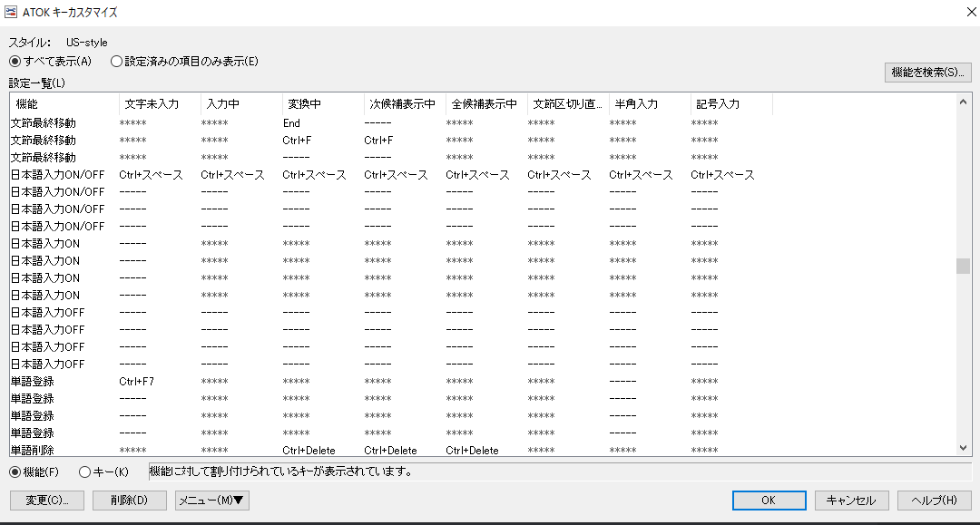Image resolution: width=980 pixels, height=525 pixels.
Task: Click the 文字未入力 column header
Action: coord(160,104)
